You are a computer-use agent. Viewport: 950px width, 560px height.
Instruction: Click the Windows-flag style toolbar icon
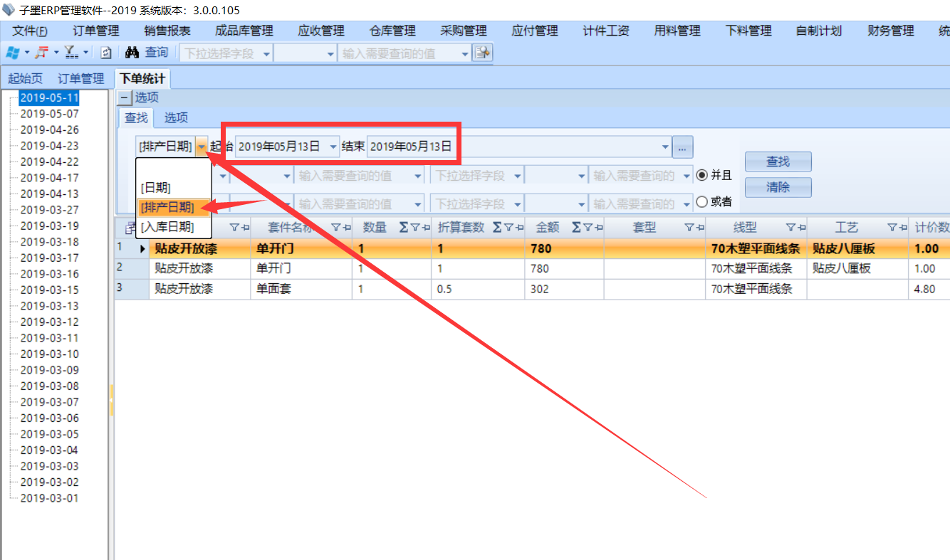pyautogui.click(x=13, y=53)
